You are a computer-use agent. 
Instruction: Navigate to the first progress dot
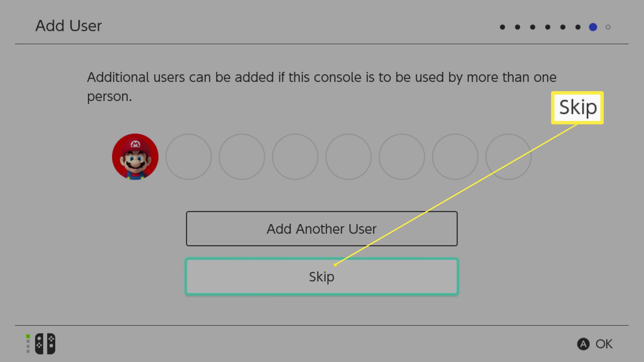502,27
